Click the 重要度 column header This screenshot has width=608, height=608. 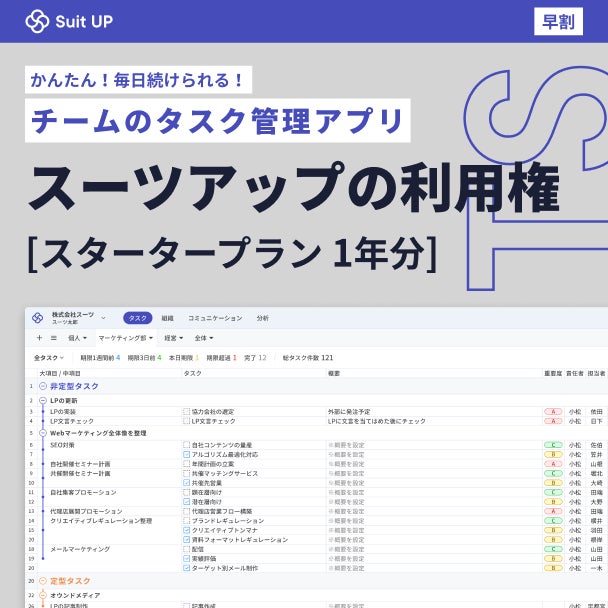[553, 373]
